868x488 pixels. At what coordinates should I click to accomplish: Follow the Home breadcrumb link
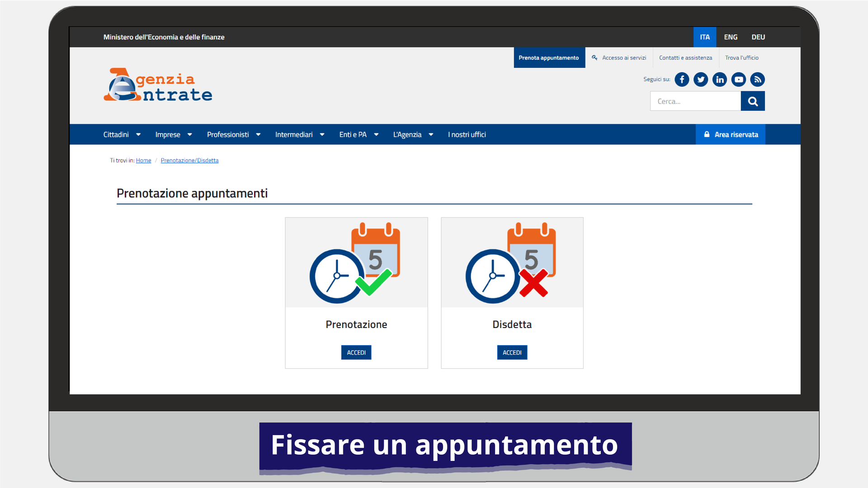[143, 160]
